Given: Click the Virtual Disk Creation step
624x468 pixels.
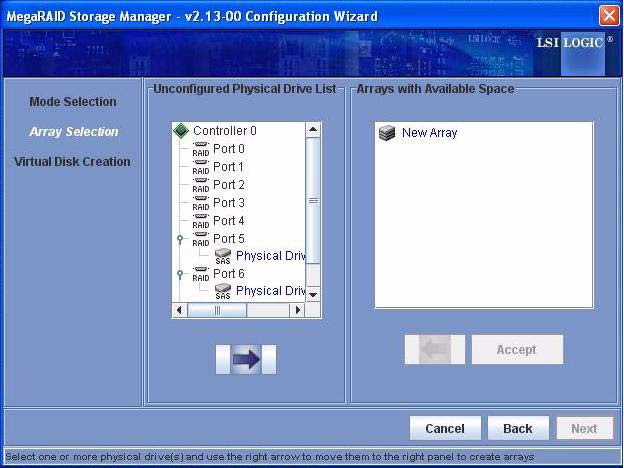Looking at the screenshot, I should coord(72,162).
